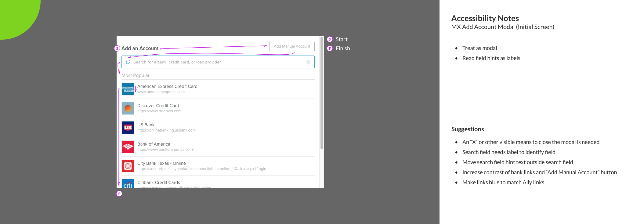Choose US Bank from the list

[146, 125]
